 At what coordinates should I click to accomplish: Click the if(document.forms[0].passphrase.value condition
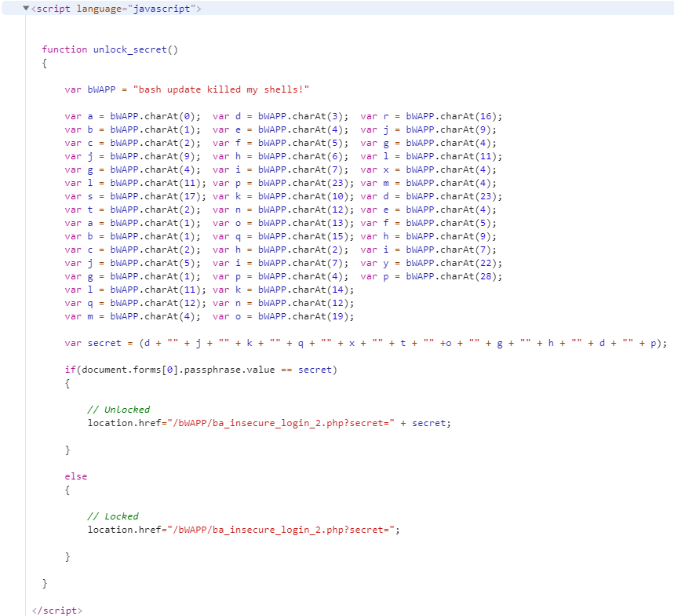tap(201, 370)
